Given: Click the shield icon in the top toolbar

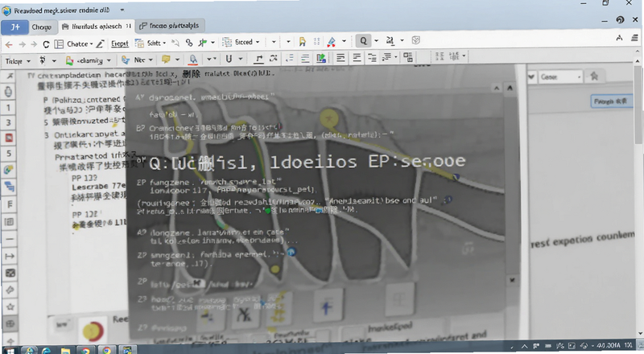Looking at the screenshot, I should tap(415, 40).
